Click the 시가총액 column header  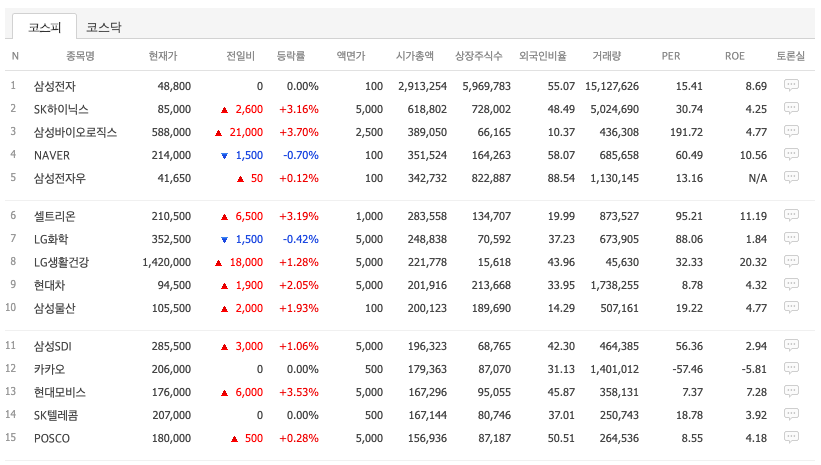coord(415,56)
